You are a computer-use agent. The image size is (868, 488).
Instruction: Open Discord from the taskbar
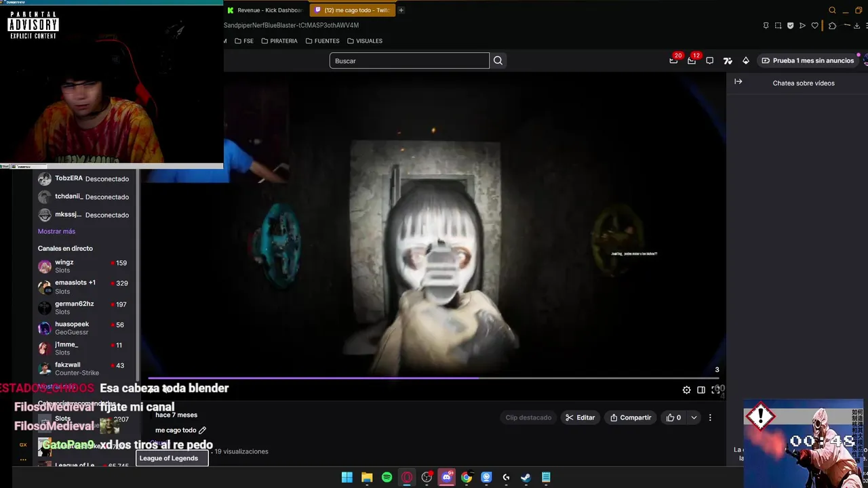(446, 477)
